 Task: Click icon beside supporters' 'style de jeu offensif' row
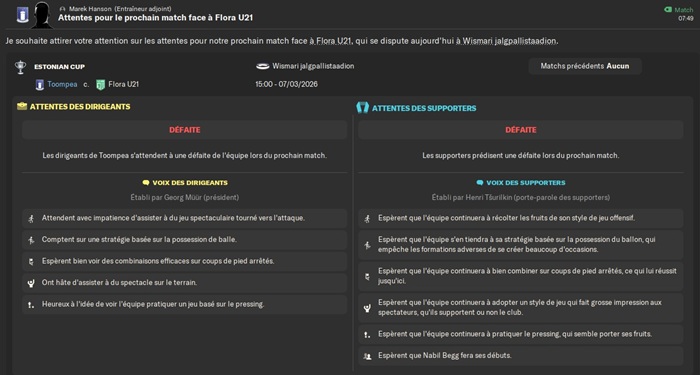[x=367, y=219]
